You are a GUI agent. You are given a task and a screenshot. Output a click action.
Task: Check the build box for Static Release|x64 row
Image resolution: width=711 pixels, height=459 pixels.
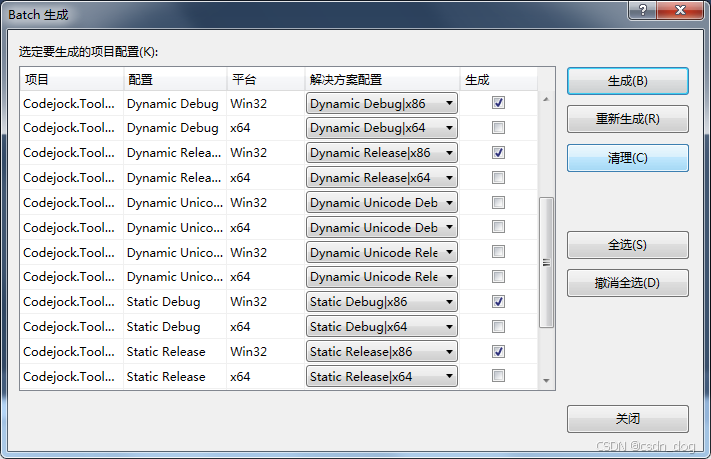[498, 376]
